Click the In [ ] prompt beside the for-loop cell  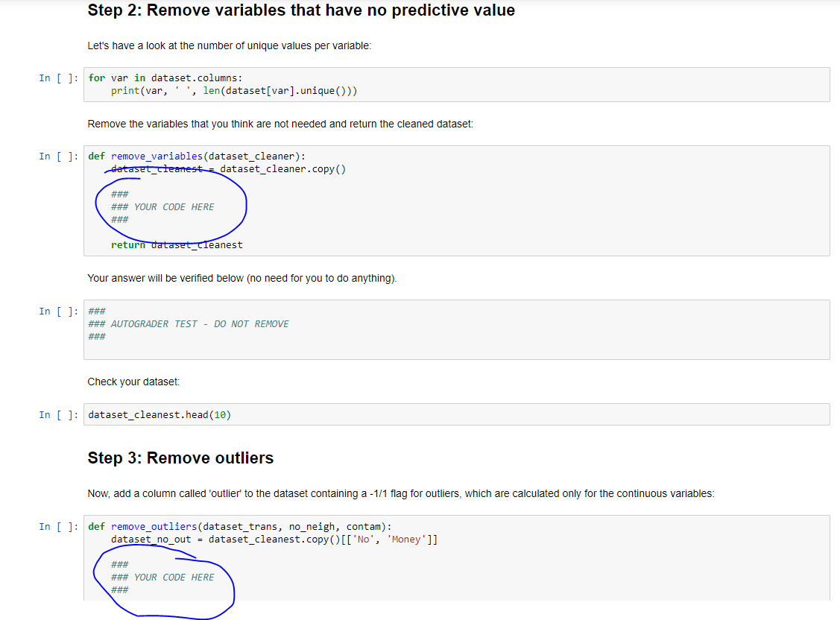point(58,77)
